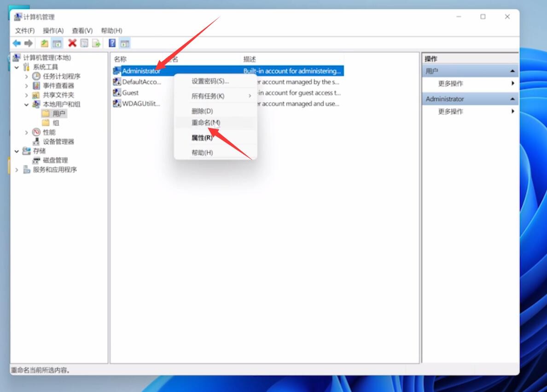The width and height of the screenshot is (547, 392).
Task: Click the blue Help question mark icon
Action: click(x=112, y=43)
